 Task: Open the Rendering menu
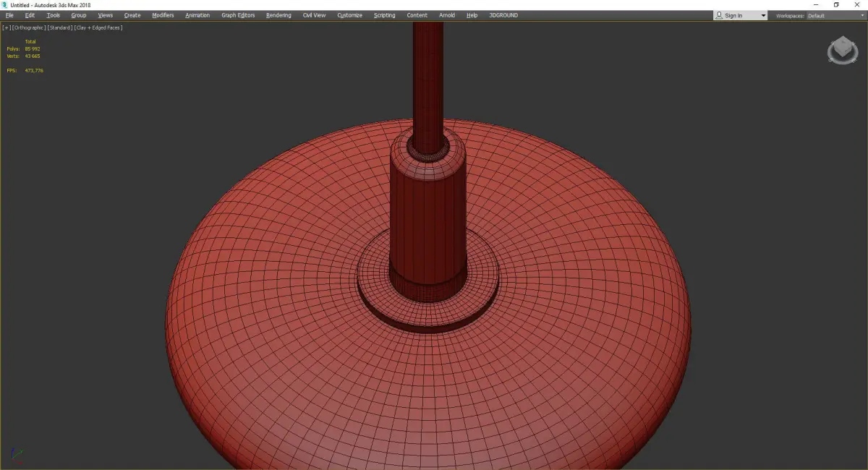point(278,15)
